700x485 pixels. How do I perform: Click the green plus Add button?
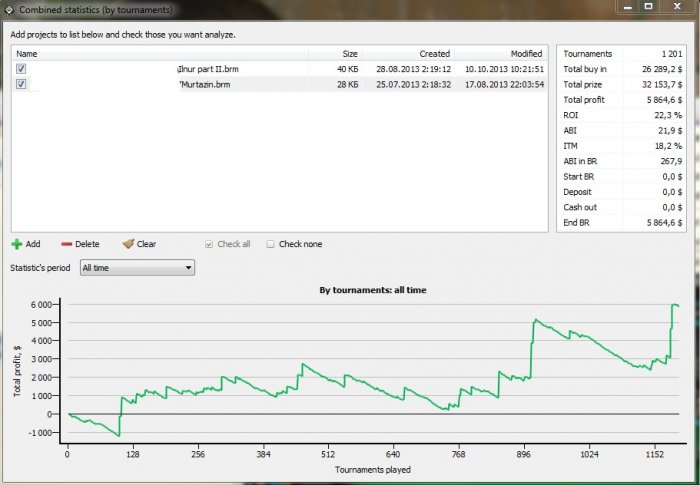[x=26, y=244]
